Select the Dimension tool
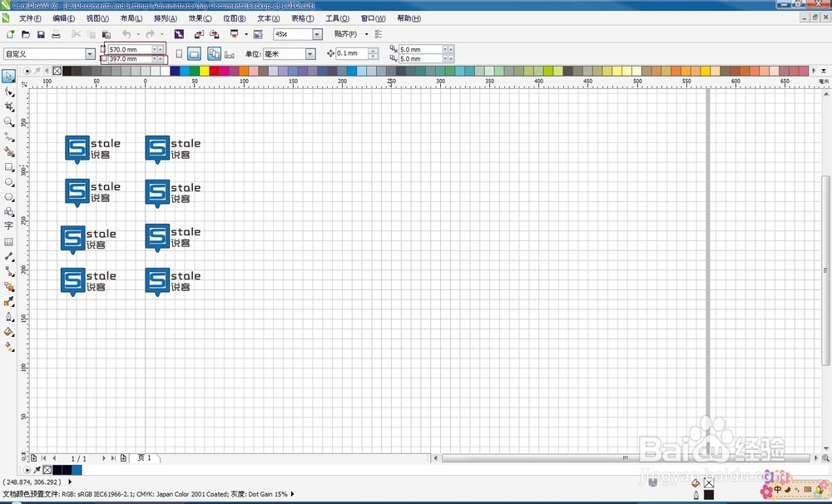Screen dimensions: 832x504 pos(8,256)
